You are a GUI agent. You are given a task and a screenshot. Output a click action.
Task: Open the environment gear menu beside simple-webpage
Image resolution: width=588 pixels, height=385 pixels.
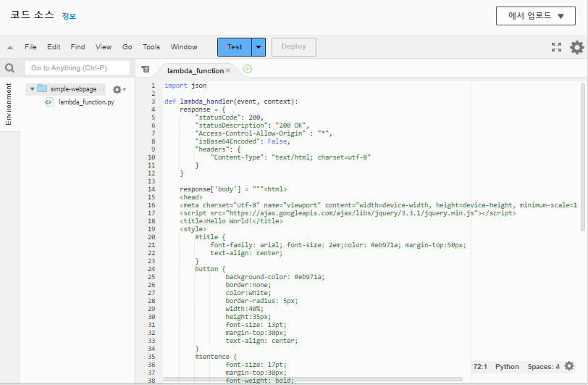(119, 89)
